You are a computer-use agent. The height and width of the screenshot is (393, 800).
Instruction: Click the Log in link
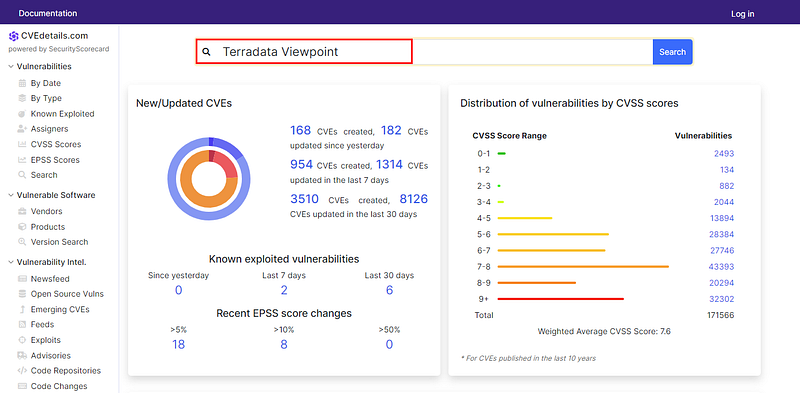[x=742, y=14]
